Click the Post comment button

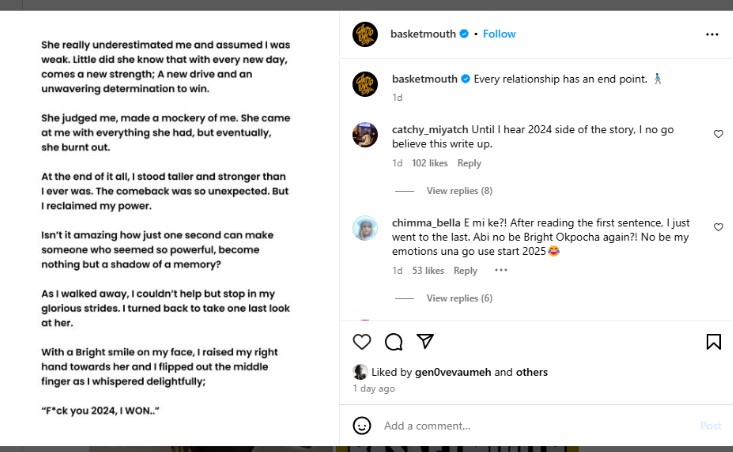710,426
